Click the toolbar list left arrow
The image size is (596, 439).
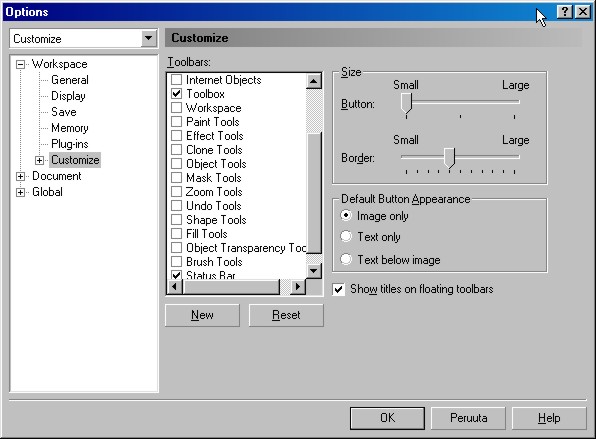[175, 287]
